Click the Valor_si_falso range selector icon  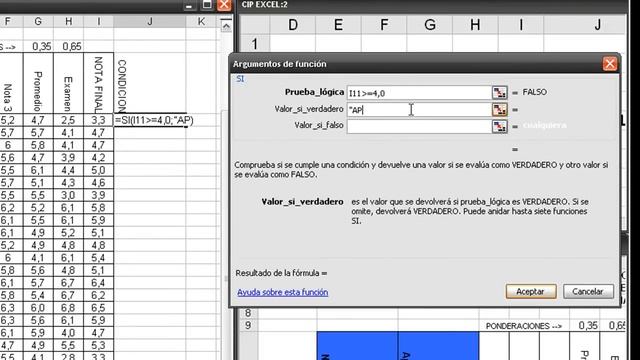click(500, 126)
